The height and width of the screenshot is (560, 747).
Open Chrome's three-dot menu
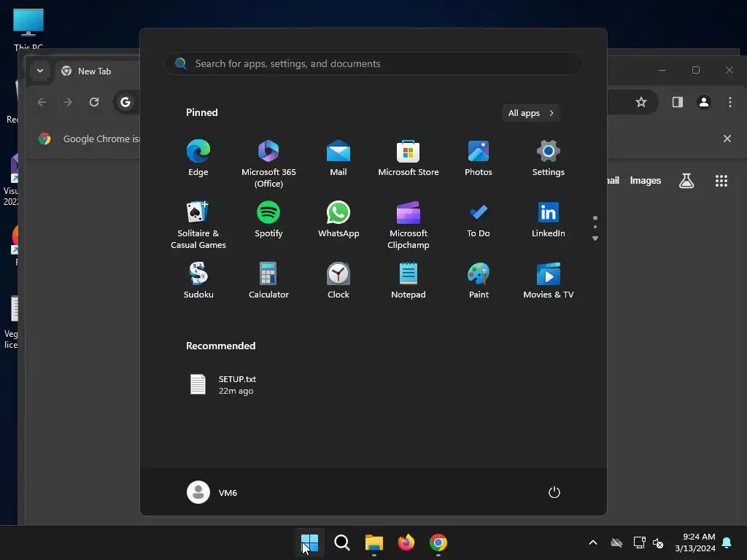(x=729, y=102)
